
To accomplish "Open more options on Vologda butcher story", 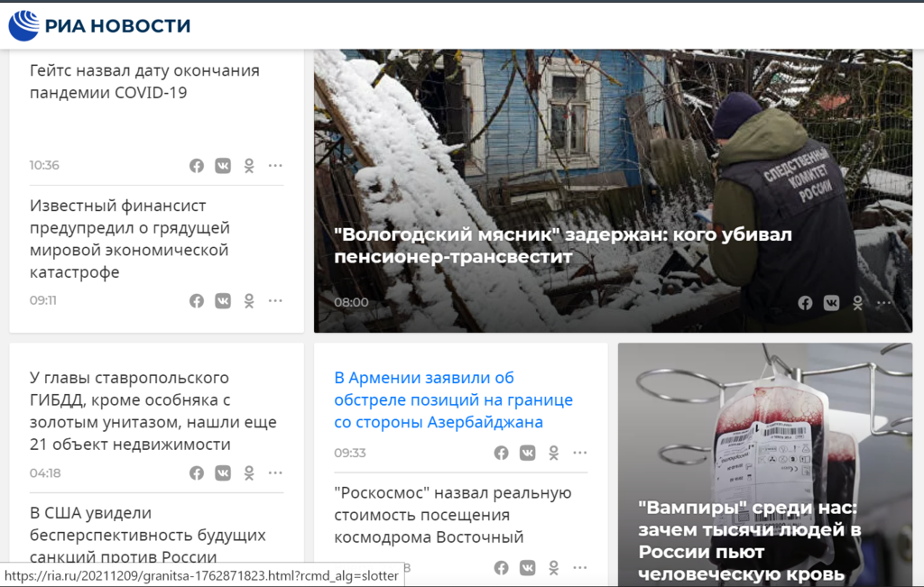I will (884, 303).
